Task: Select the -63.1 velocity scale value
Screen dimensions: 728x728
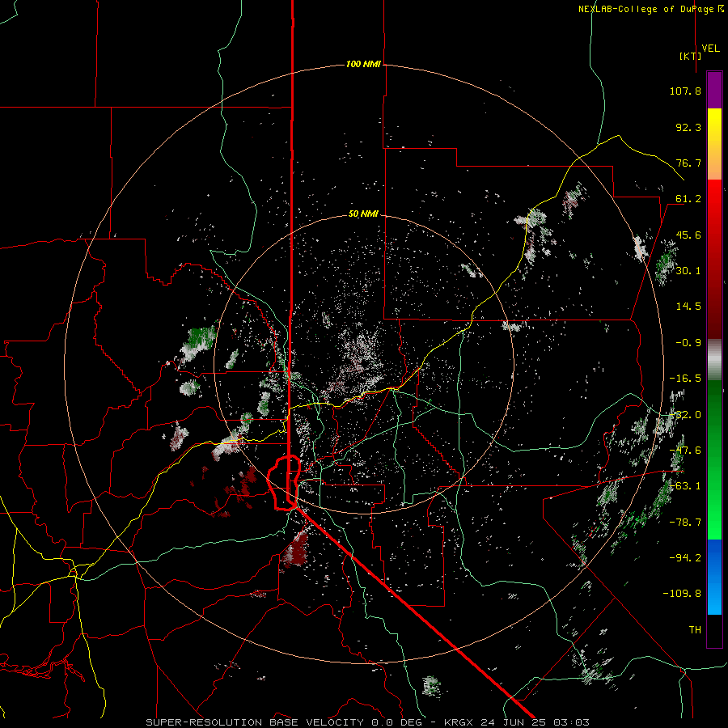Action: (685, 486)
